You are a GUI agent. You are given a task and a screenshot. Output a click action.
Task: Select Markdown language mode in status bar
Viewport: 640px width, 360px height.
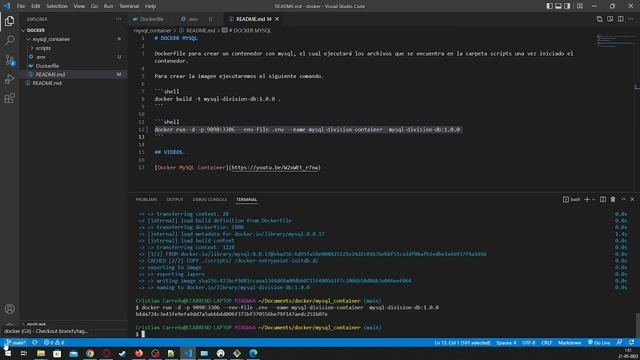pos(569,342)
